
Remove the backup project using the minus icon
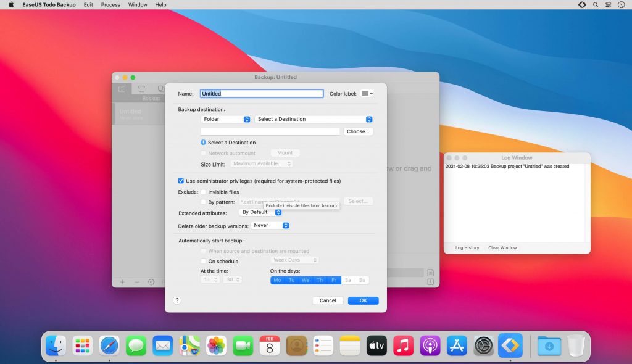coord(138,283)
